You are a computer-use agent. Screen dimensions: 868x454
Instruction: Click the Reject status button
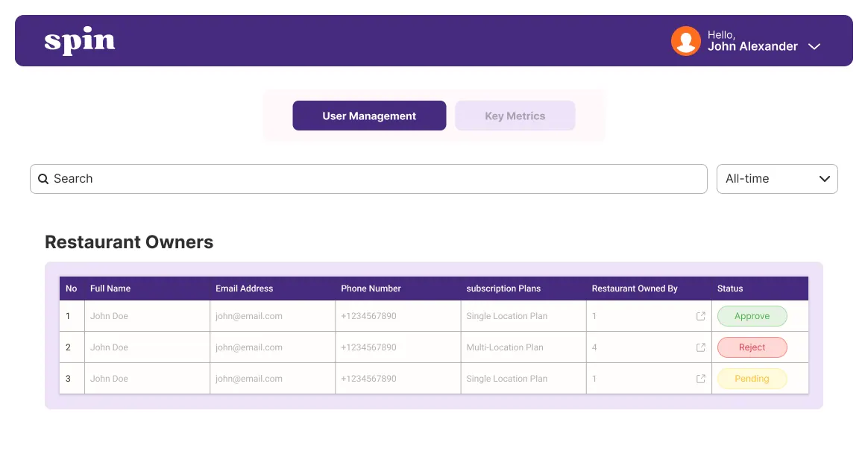coord(752,347)
